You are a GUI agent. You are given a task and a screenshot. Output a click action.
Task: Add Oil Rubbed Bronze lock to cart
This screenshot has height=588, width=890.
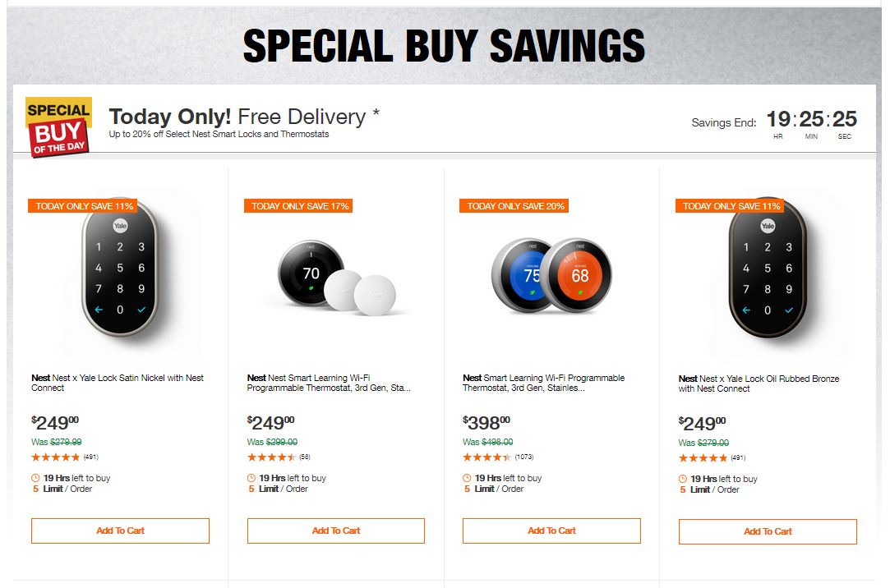click(x=768, y=531)
